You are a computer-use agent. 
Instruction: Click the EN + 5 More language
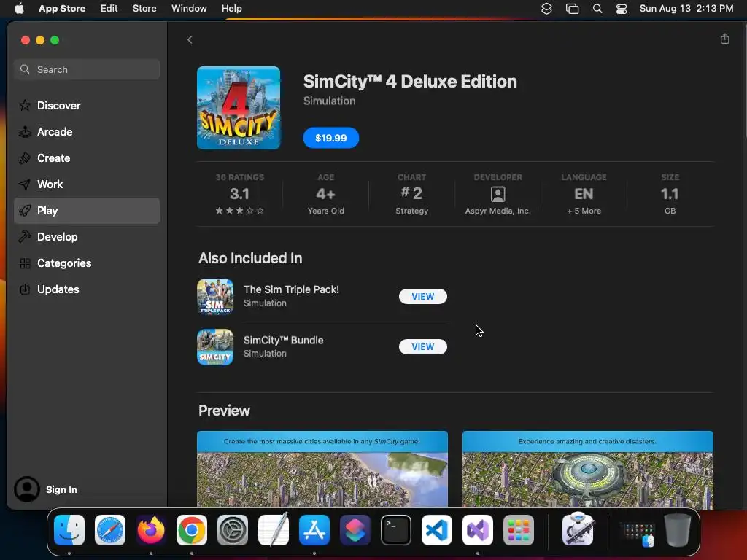pyautogui.click(x=584, y=194)
